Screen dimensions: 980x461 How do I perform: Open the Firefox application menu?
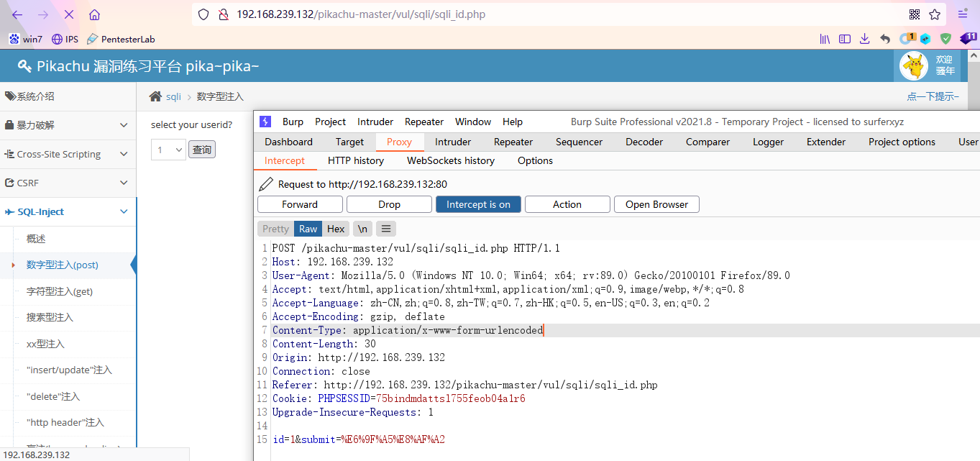tap(963, 14)
